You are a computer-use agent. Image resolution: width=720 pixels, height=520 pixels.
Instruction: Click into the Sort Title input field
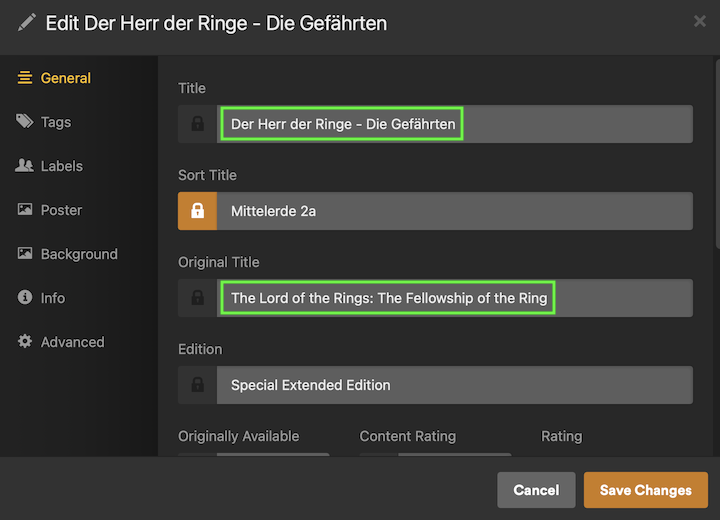(454, 211)
